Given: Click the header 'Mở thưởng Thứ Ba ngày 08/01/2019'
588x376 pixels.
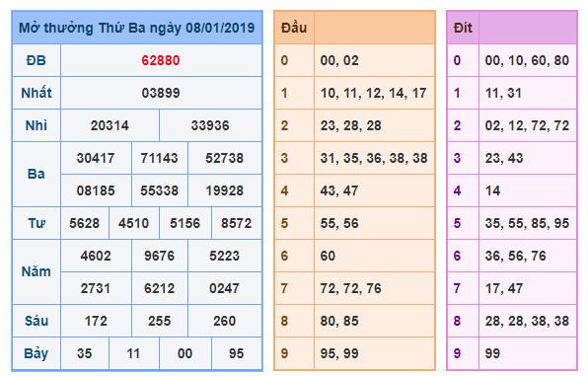Looking at the screenshot, I should point(137,29).
